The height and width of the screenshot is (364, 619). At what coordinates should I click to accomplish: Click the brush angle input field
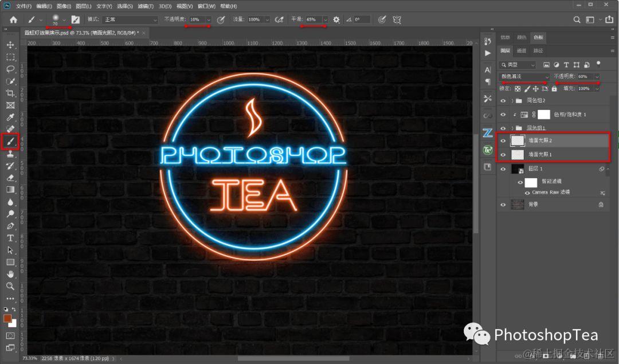[x=362, y=19]
